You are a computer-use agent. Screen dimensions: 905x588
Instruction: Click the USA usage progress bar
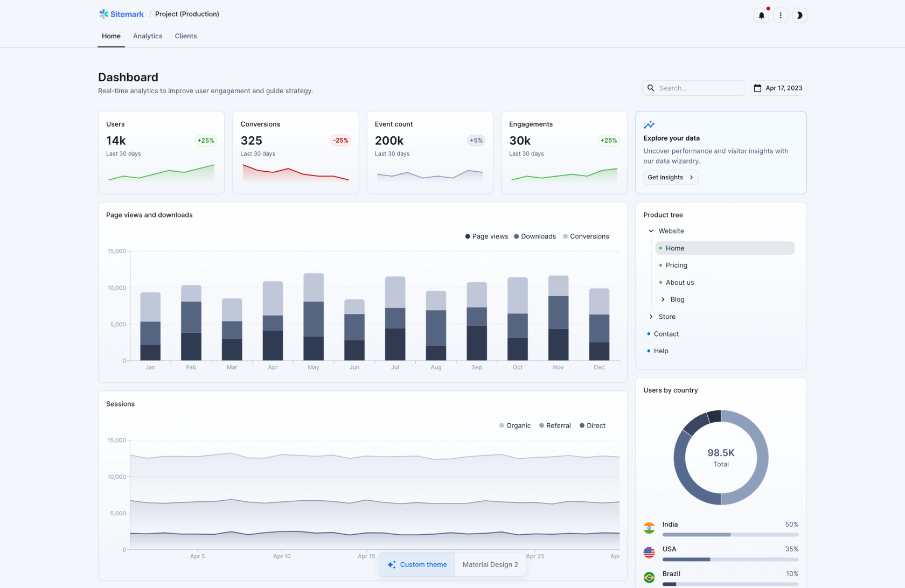(730, 559)
